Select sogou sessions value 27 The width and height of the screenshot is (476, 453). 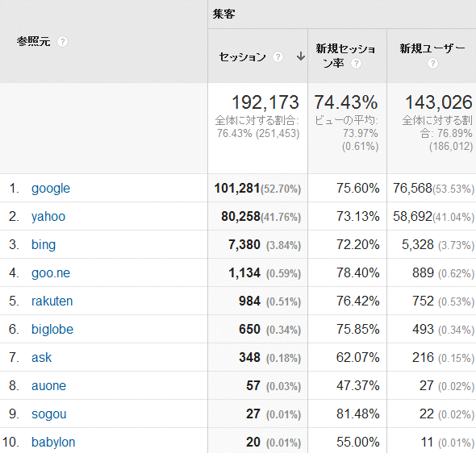point(253,414)
